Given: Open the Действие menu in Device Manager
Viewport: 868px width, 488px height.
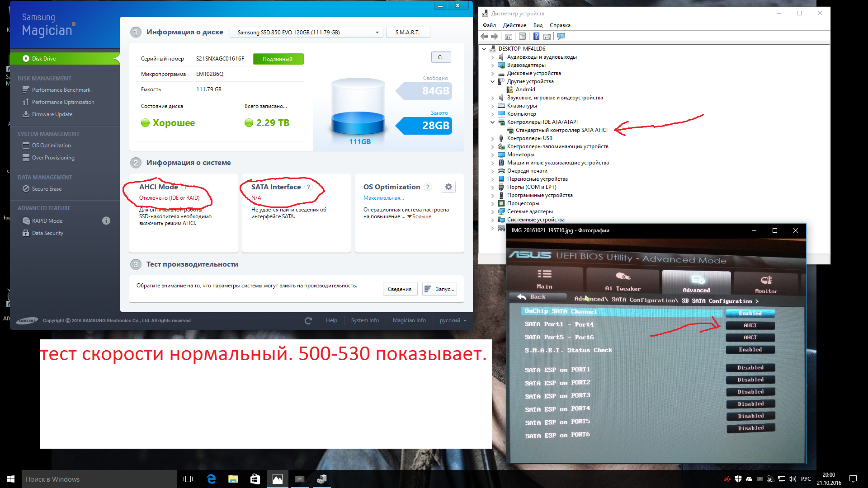Looking at the screenshot, I should [x=514, y=25].
